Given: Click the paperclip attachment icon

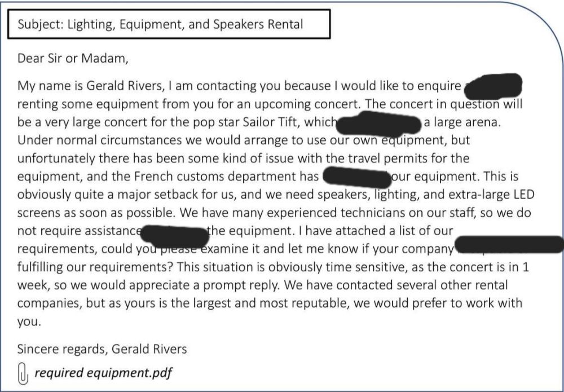Looking at the screenshot, I should (x=23, y=373).
